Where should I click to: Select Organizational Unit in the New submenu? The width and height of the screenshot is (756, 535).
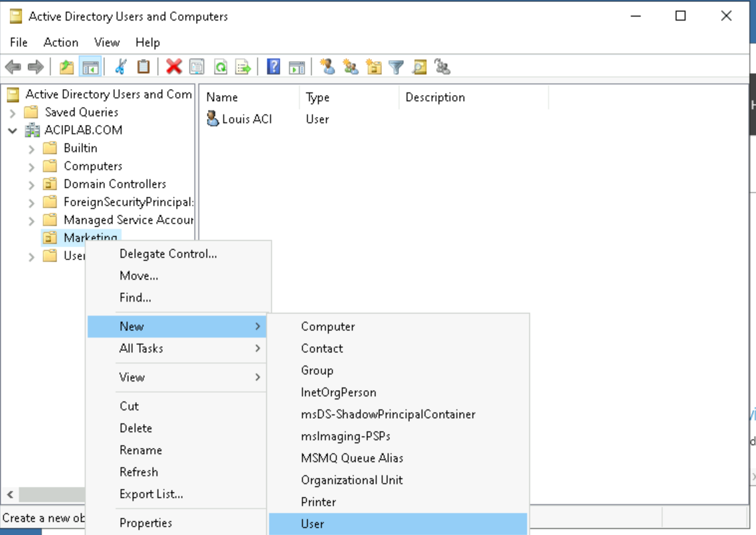351,480
